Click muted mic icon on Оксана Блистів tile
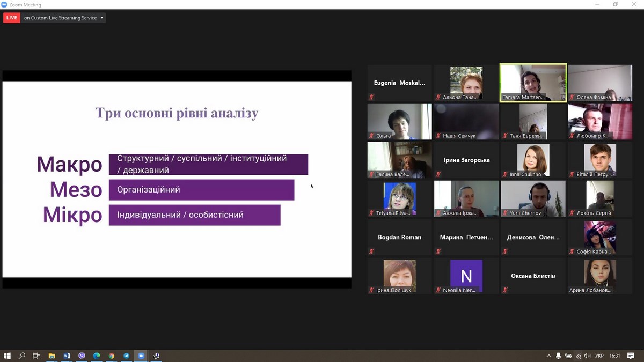The width and height of the screenshot is (644, 362). point(504,290)
